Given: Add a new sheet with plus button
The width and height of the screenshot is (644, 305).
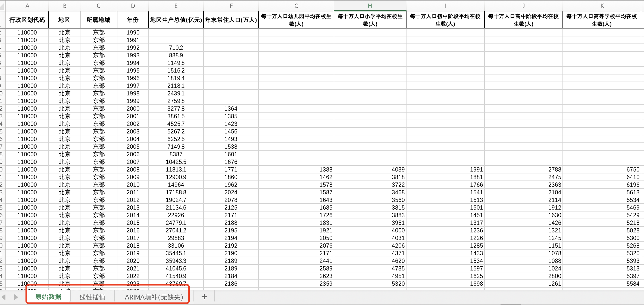Looking at the screenshot, I should (204, 297).
